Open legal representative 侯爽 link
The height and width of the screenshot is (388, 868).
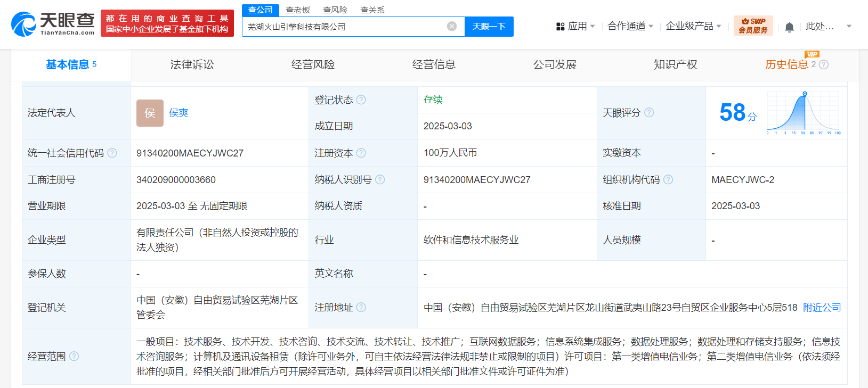179,113
